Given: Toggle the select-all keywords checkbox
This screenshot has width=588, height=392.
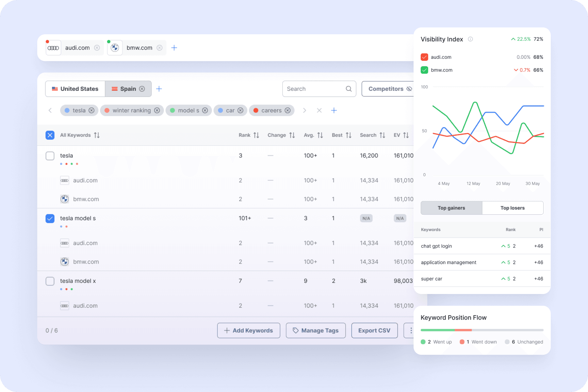Looking at the screenshot, I should coord(50,135).
